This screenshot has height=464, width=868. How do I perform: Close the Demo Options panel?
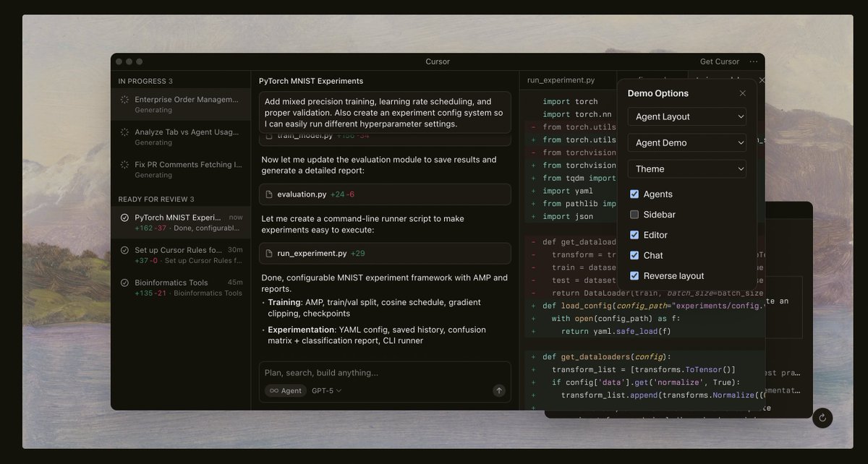(742, 93)
